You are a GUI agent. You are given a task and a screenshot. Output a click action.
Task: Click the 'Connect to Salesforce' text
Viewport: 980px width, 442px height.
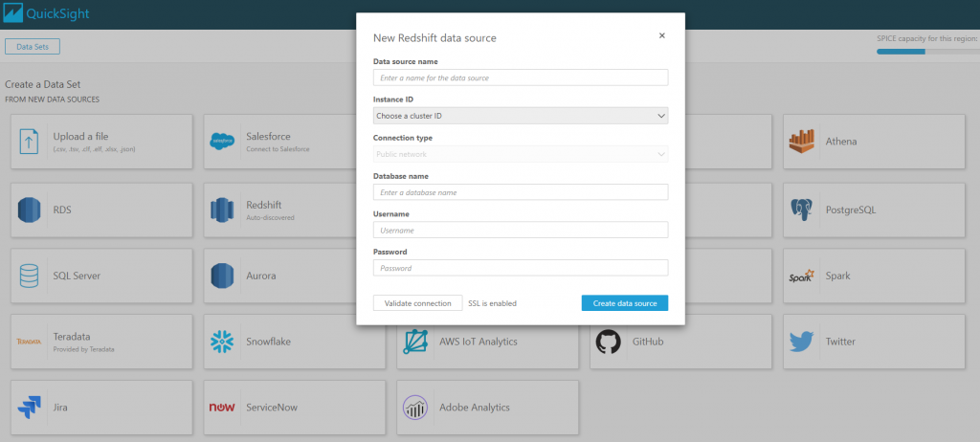tap(278, 149)
